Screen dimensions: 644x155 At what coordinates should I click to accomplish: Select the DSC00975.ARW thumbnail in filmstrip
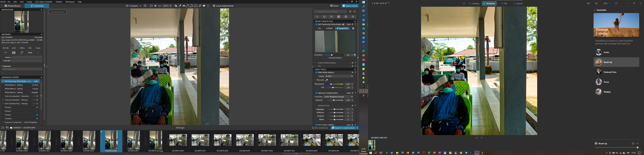pyautogui.click(x=178, y=140)
